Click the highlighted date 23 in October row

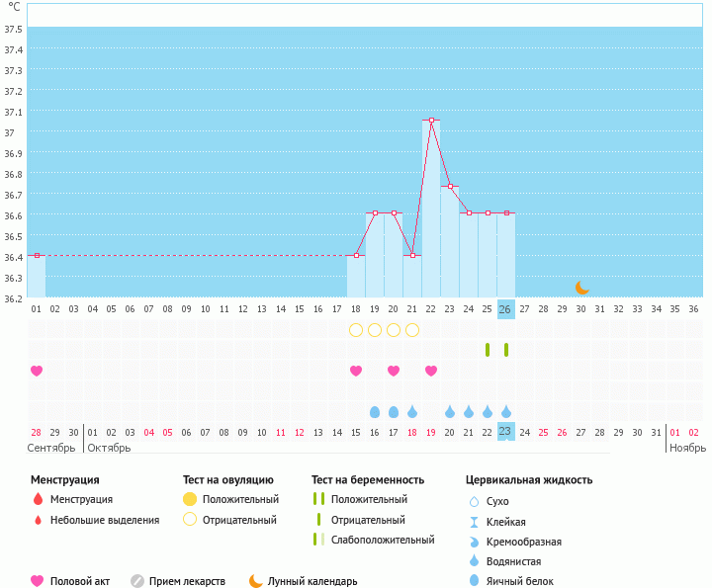coord(506,431)
